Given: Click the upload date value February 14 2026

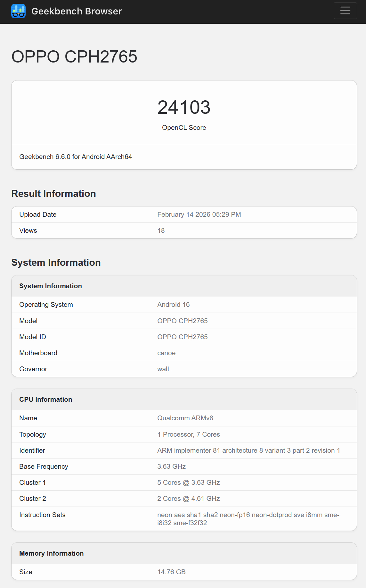Looking at the screenshot, I should [199, 214].
